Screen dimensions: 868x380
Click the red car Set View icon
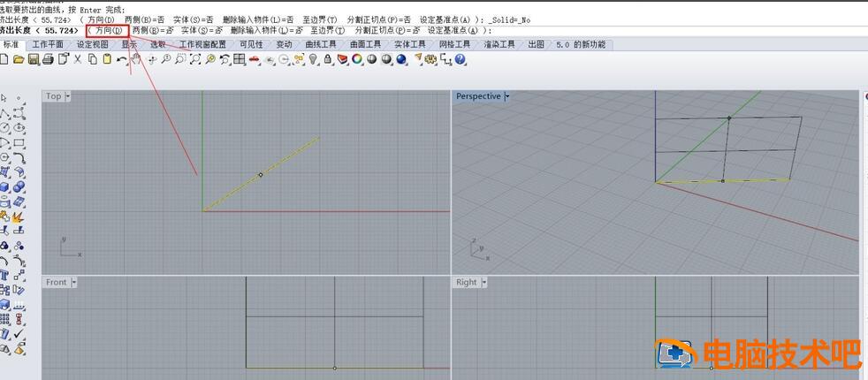(x=254, y=59)
